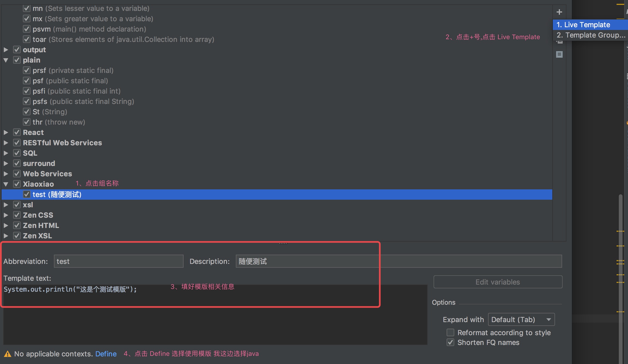Select the psfi (public static final int) row

[277, 91]
